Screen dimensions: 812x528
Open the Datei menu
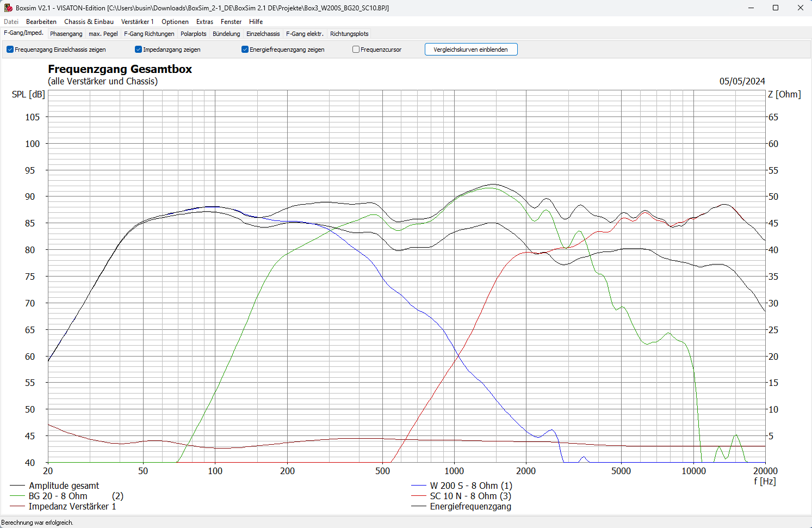pos(11,22)
